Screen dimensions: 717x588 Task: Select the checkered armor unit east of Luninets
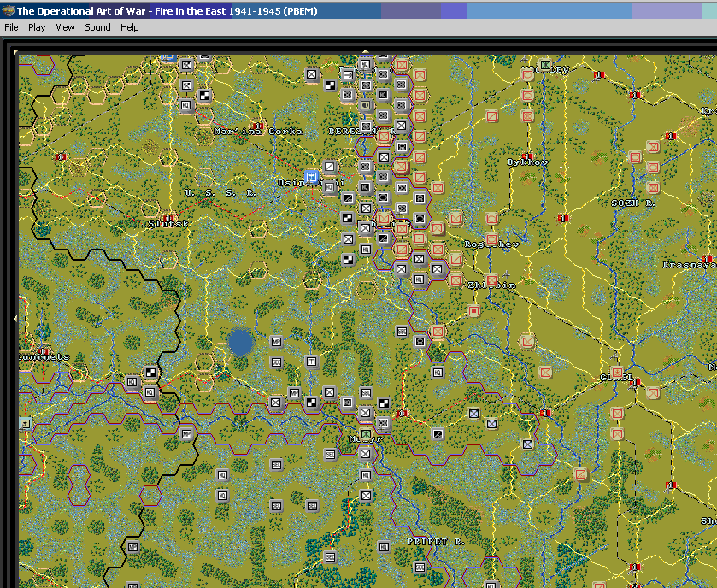pos(150,372)
